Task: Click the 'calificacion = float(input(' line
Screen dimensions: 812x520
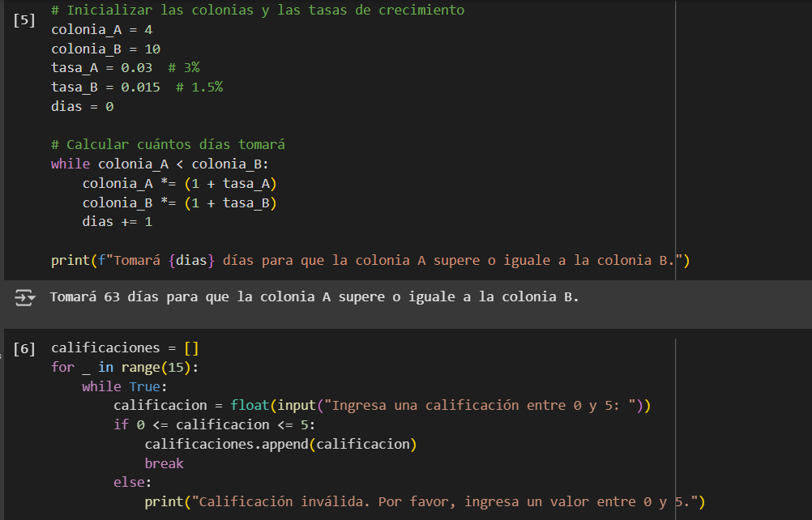Action: pyautogui.click(x=382, y=405)
